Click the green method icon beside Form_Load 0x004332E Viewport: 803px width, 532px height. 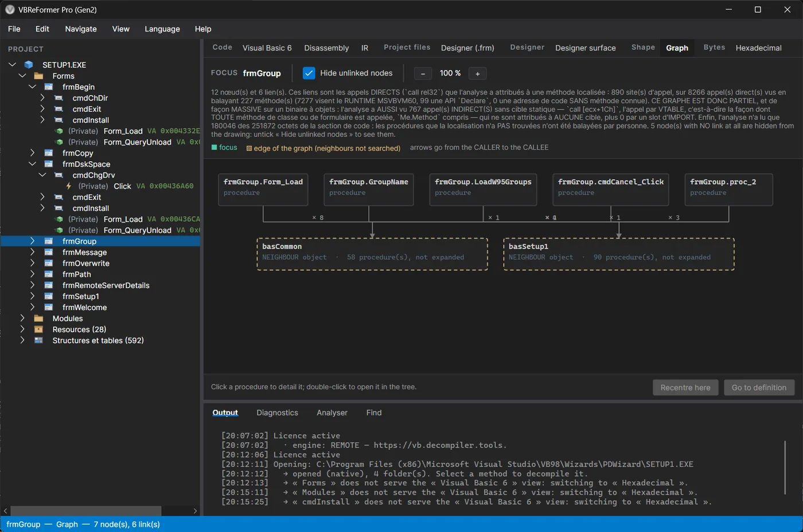click(59, 131)
